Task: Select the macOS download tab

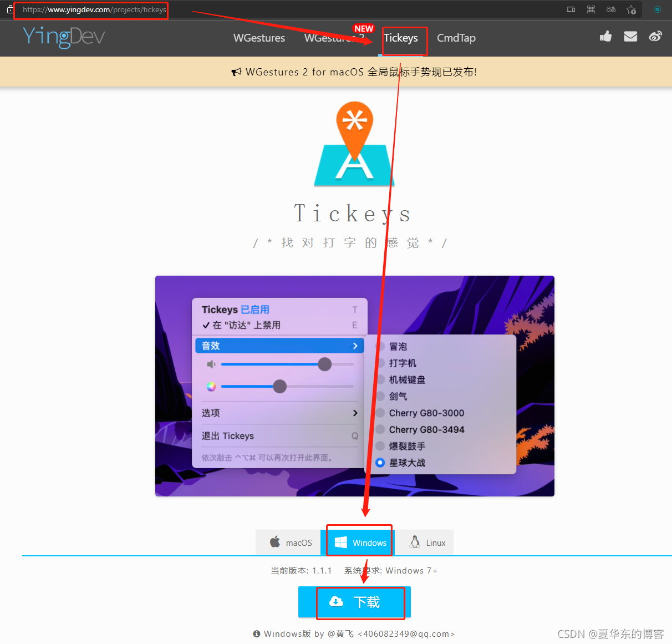Action: coord(288,542)
